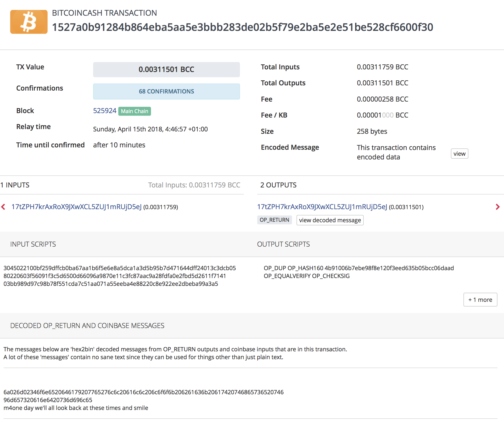Click the hex message starting with 6a026d02346f
Viewport: 504px width, 422px height.
pyautogui.click(x=143, y=396)
